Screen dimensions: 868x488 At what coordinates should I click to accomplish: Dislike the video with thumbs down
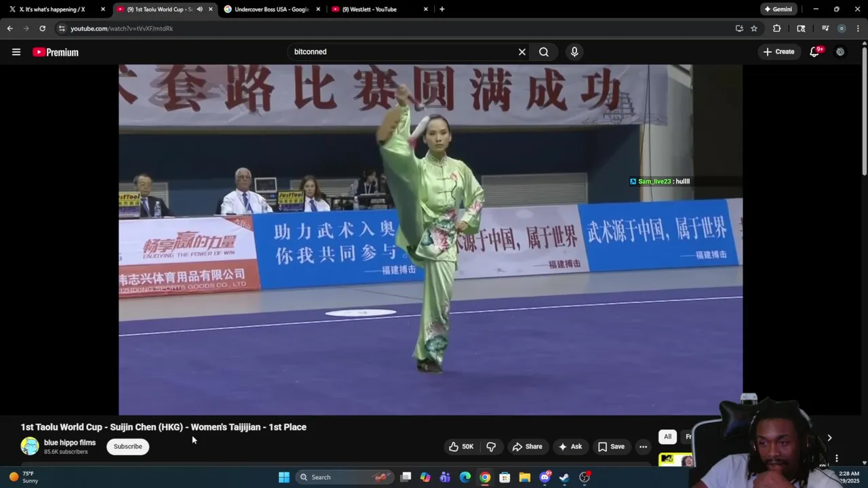(x=491, y=447)
